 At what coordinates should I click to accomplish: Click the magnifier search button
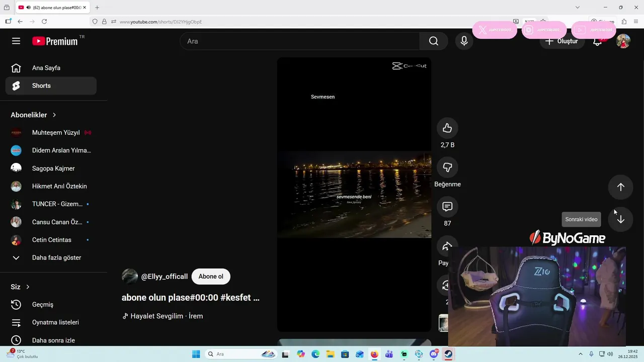coord(434,41)
